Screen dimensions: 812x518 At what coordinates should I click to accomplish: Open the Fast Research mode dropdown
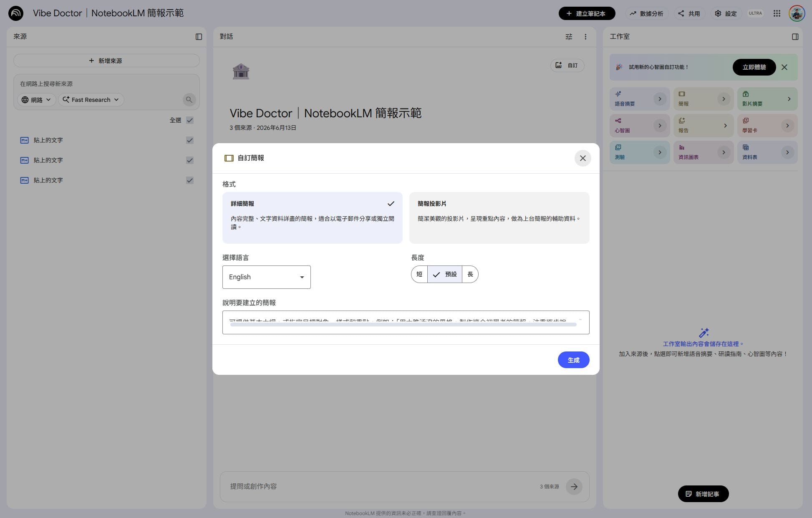(91, 100)
